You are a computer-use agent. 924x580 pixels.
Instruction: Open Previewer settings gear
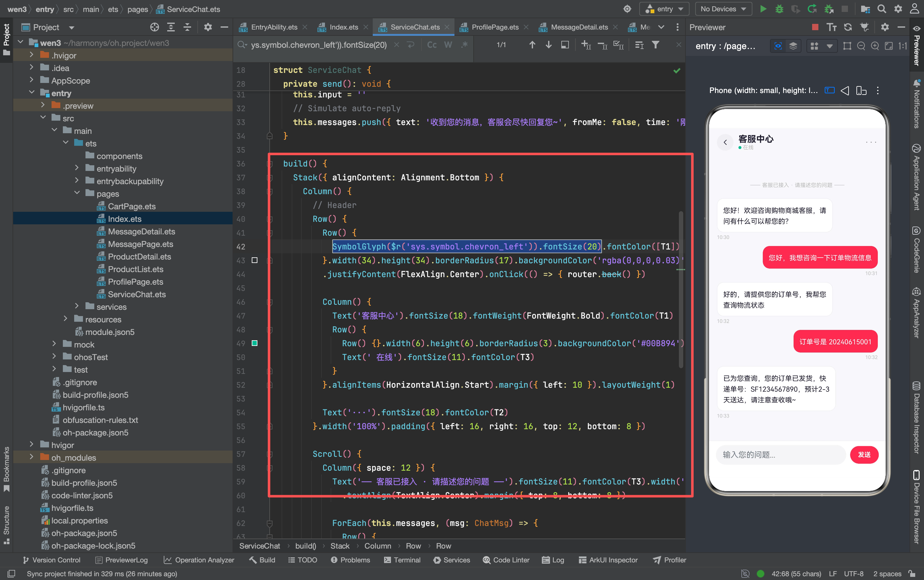pos(884,27)
